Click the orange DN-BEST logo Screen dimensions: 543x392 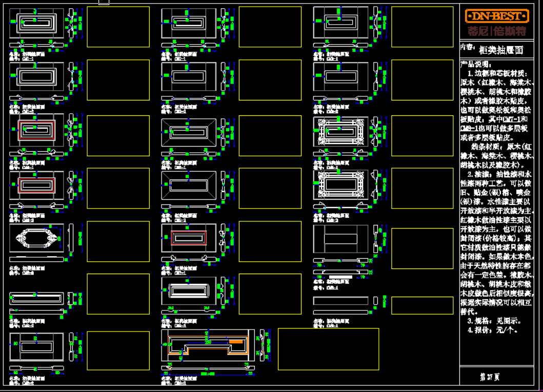496,16
